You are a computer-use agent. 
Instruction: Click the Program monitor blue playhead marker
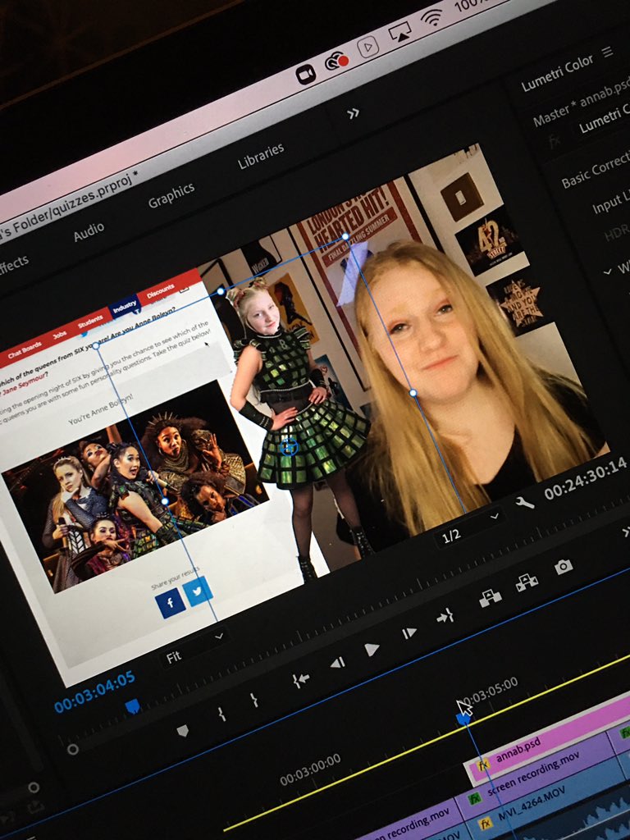pos(132,706)
